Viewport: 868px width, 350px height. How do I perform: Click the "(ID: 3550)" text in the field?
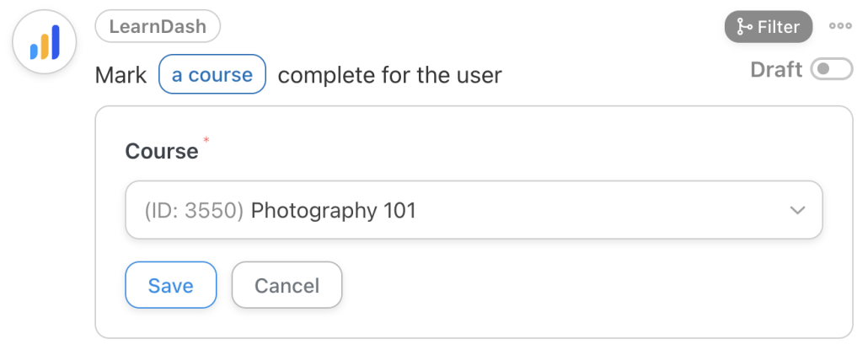(x=193, y=210)
